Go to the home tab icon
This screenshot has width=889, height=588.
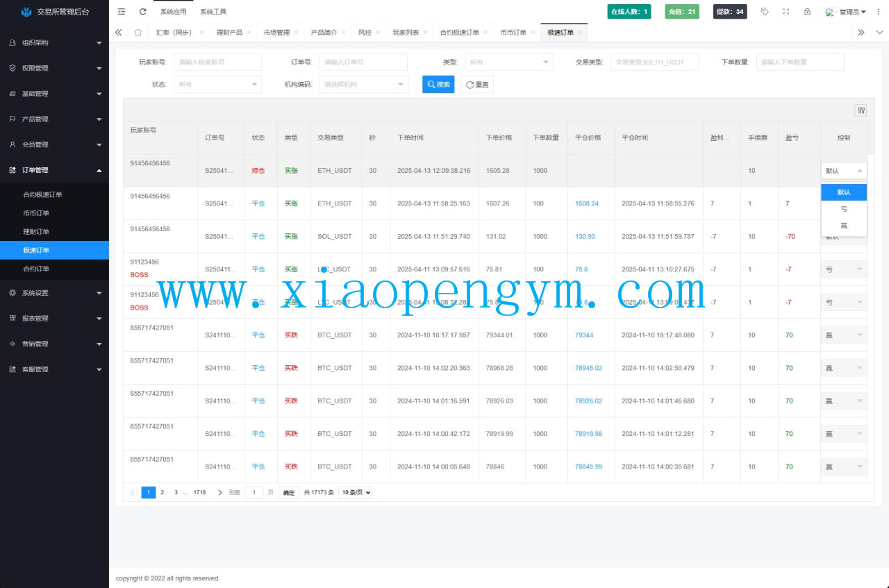[x=138, y=32]
